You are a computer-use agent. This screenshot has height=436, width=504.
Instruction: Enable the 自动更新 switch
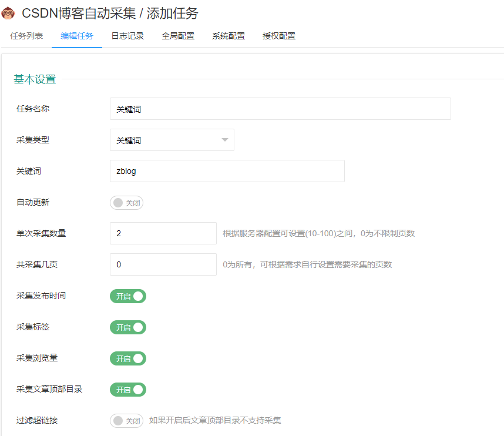[x=127, y=203]
